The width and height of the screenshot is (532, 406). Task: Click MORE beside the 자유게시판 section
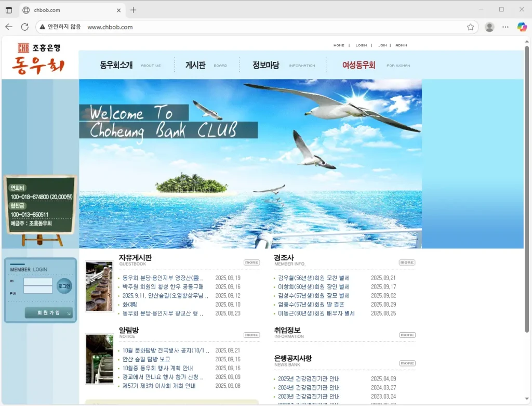click(251, 263)
